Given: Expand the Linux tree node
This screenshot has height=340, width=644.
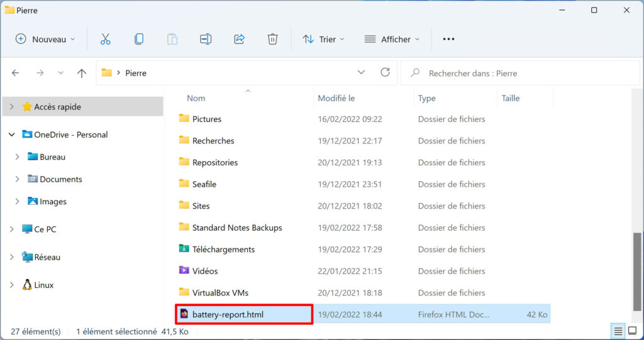Looking at the screenshot, I should coord(12,285).
